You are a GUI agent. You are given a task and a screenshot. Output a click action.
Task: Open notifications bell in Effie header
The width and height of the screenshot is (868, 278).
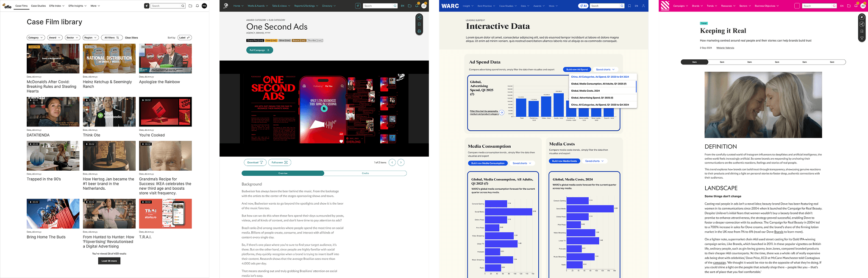(x=197, y=6)
